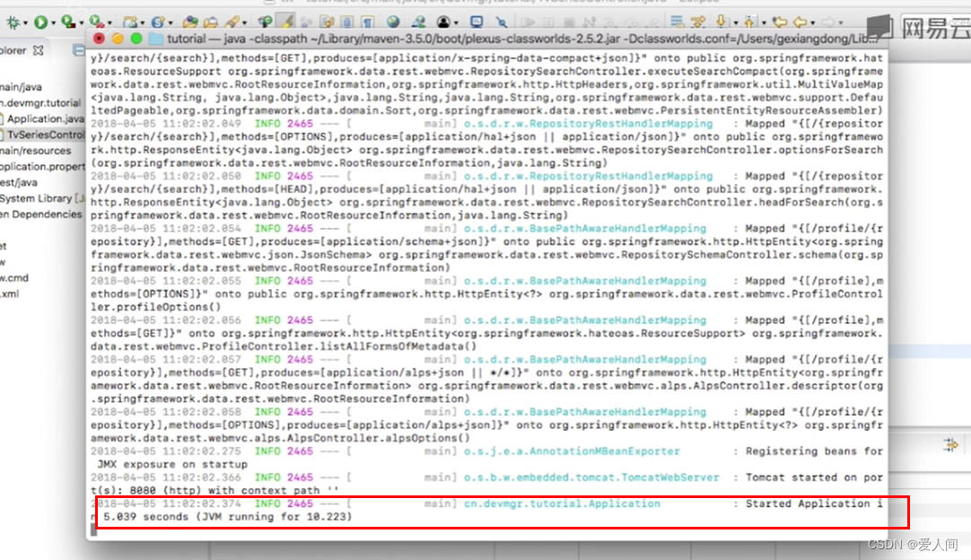This screenshot has height=560, width=971.
Task: Click the green Run button in the toolbar
Action: pos(40,21)
